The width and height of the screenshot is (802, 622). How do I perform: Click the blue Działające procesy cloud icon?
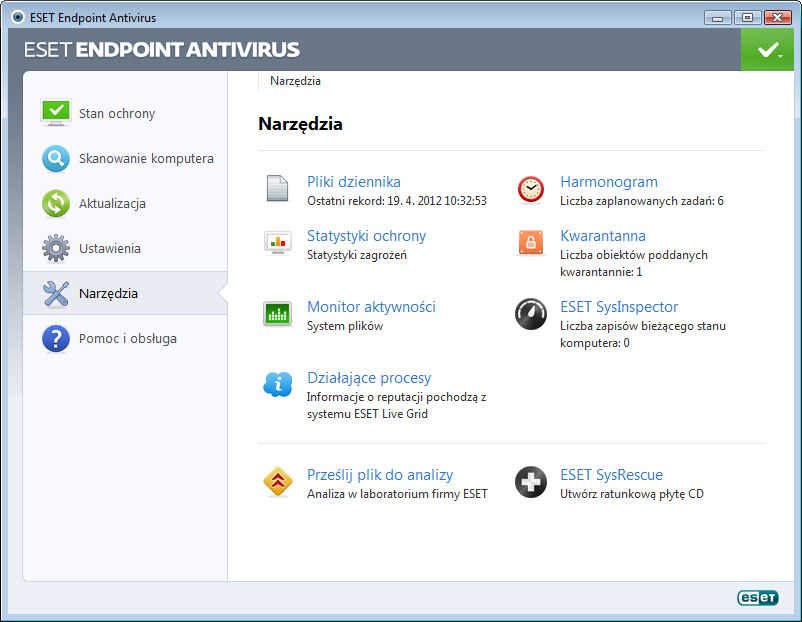coord(278,384)
